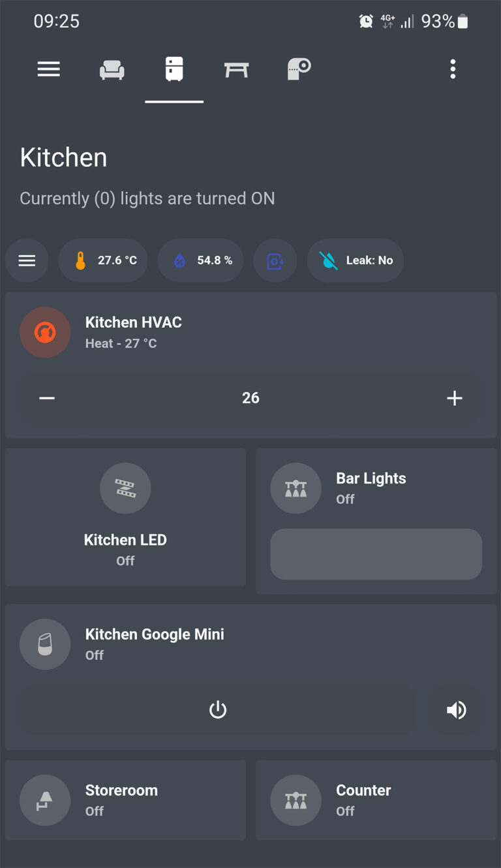Screen dimensions: 501x868
Task: Toggle the Storeroom light
Action: 45,800
